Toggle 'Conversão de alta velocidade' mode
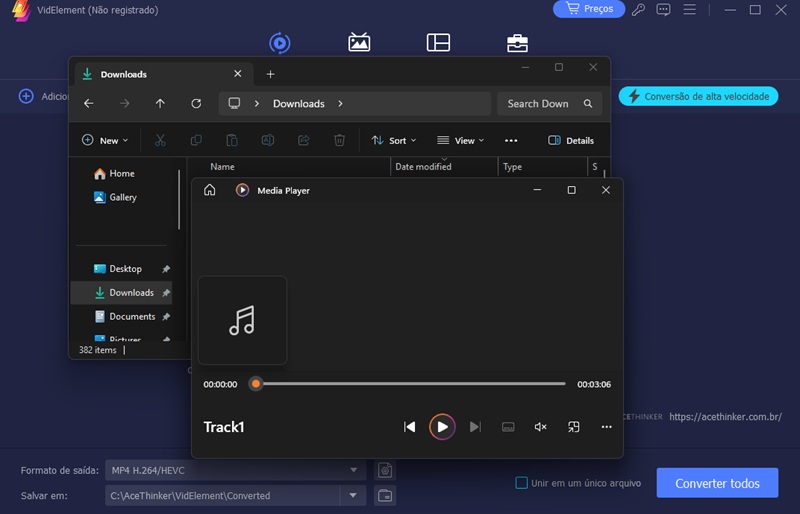 (x=699, y=96)
